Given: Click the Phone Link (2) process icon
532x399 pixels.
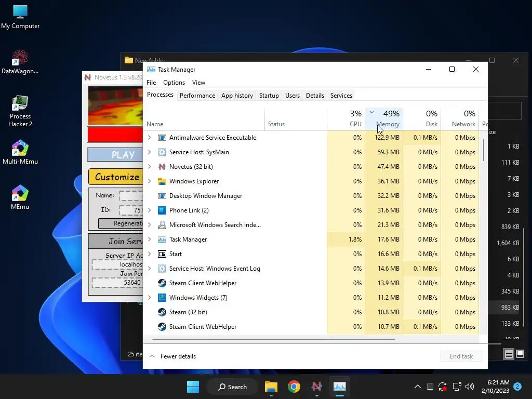Looking at the screenshot, I should coord(162,211).
